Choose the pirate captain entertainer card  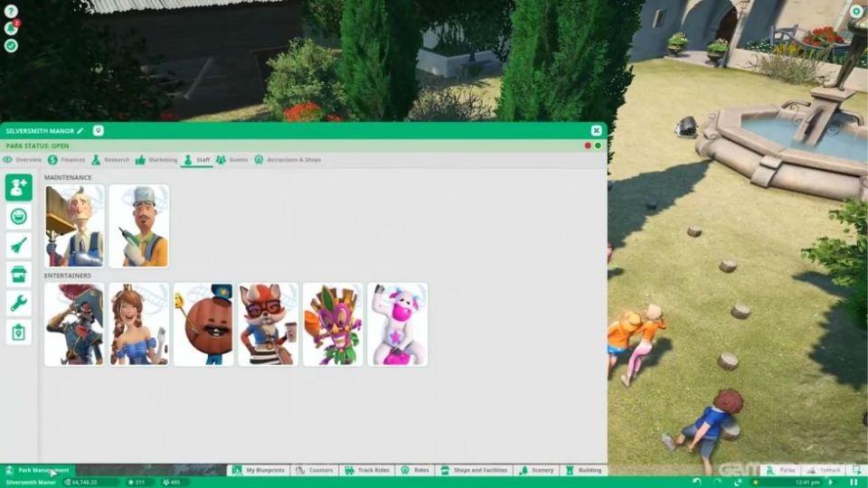click(x=74, y=324)
